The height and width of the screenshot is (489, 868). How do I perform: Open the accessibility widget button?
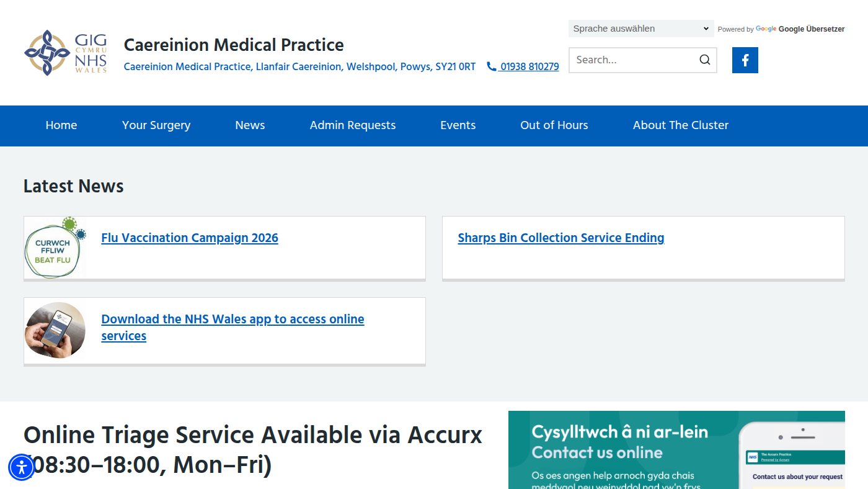point(22,467)
